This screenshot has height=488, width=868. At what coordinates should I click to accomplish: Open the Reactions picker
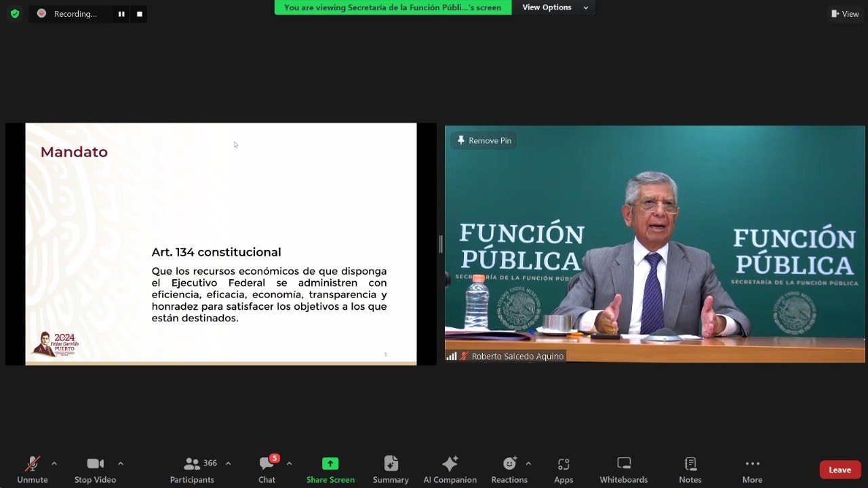509,470
